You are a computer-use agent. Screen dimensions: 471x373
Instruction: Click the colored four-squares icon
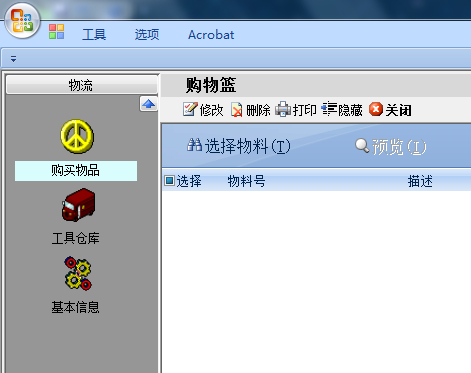56,32
